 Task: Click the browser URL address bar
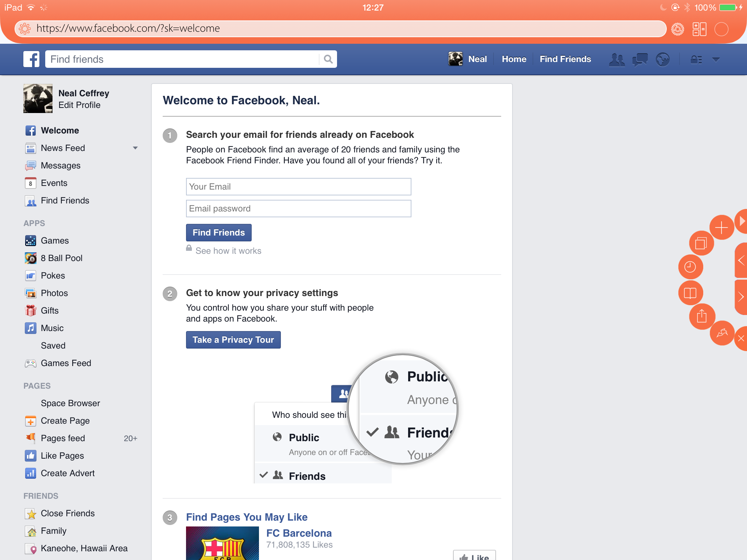tap(340, 28)
